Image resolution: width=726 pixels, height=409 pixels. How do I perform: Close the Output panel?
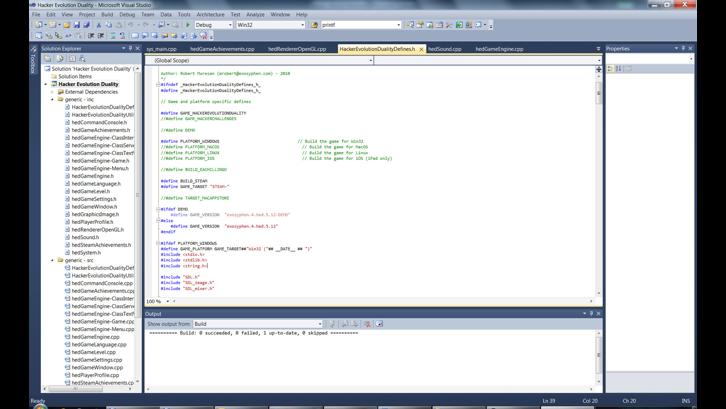[x=598, y=314]
